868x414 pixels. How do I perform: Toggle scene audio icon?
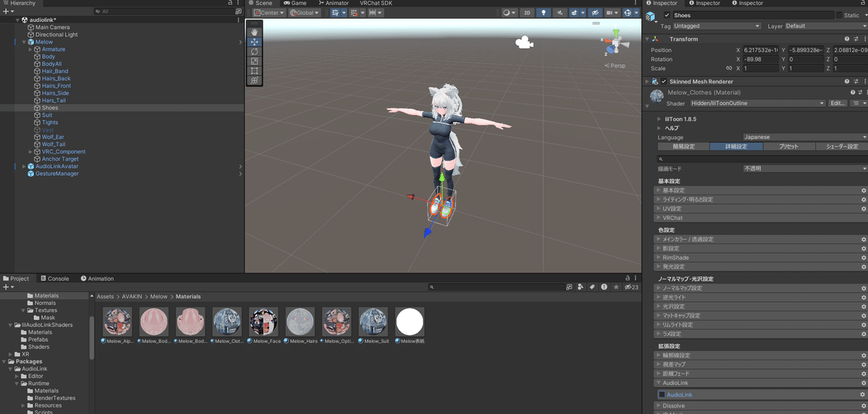click(560, 13)
